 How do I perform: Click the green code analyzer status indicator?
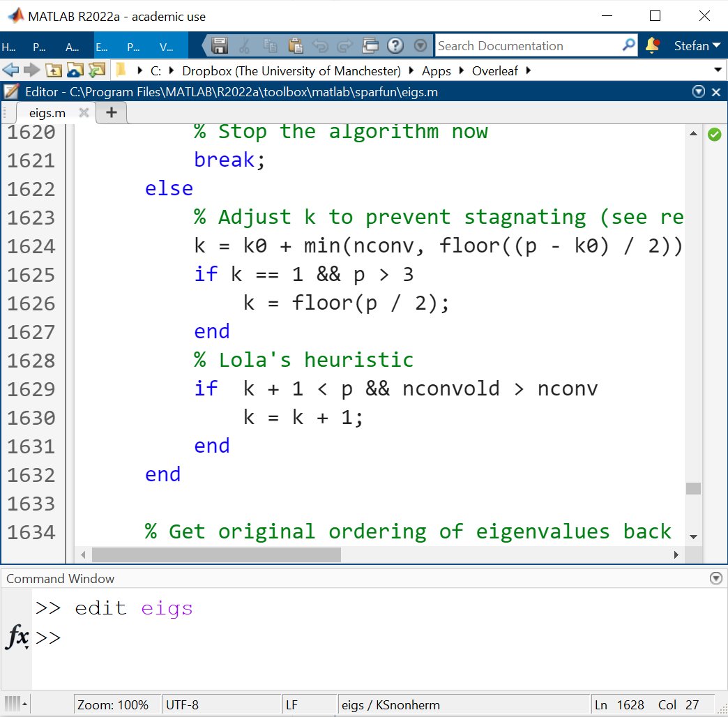(x=715, y=134)
